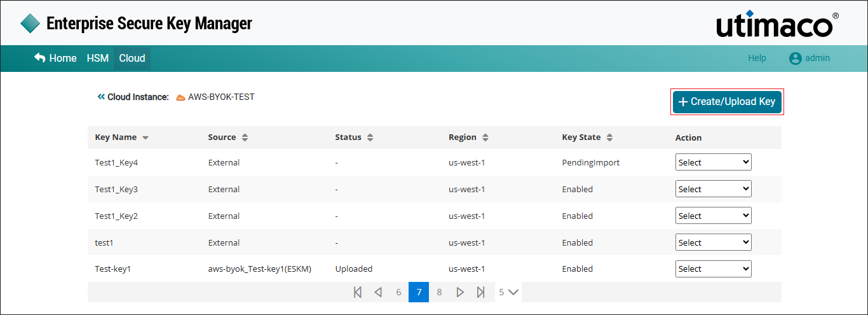Image resolution: width=868 pixels, height=315 pixels.
Task: Open Action dropdown for Test1_Key3
Action: (x=713, y=189)
